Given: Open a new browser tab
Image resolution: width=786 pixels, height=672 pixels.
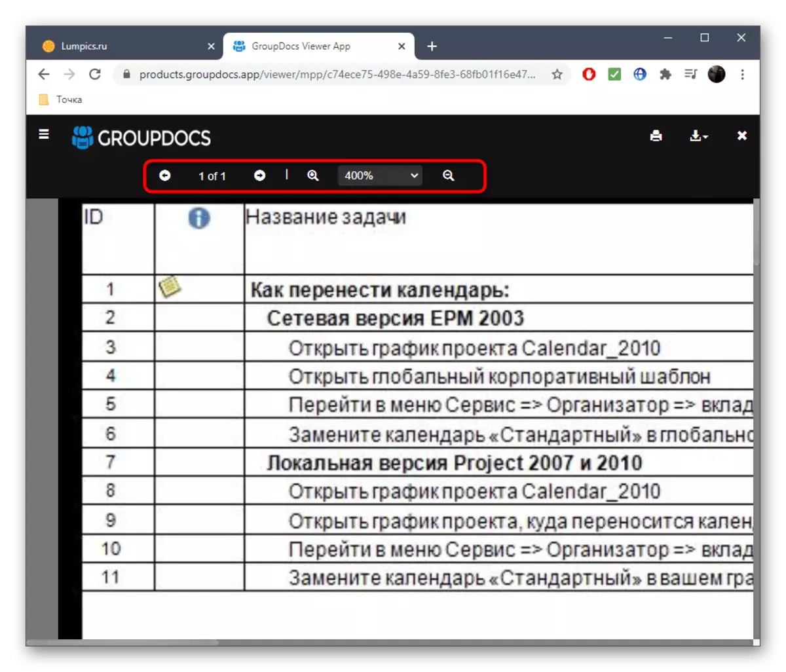Looking at the screenshot, I should click(x=432, y=46).
